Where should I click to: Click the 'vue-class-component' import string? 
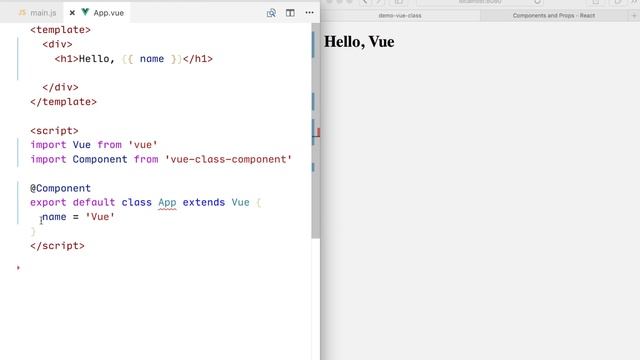pos(228,159)
